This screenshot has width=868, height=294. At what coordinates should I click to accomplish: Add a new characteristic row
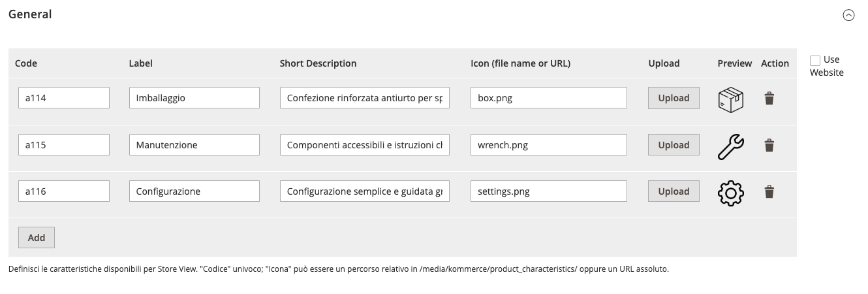(37, 238)
